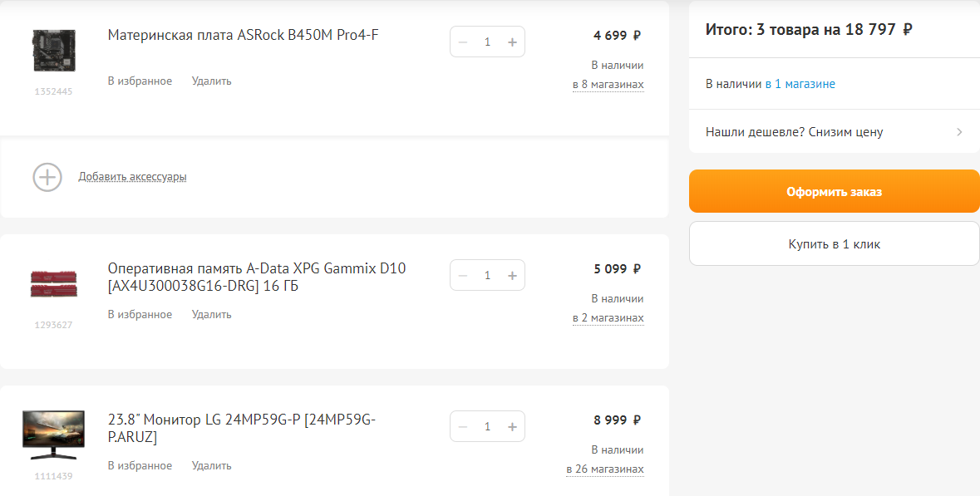
Task: Remove A-Data memory with 'Удалить'
Action: pyautogui.click(x=211, y=315)
